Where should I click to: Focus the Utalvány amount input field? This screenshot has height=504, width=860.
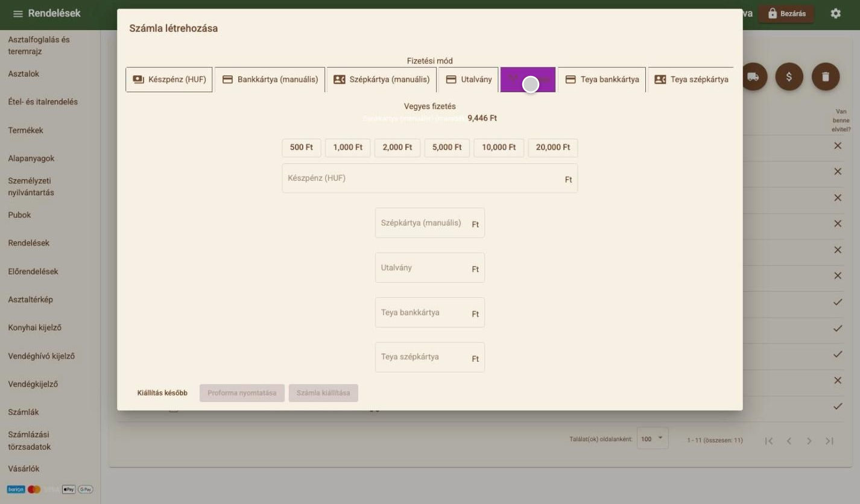pyautogui.click(x=430, y=268)
